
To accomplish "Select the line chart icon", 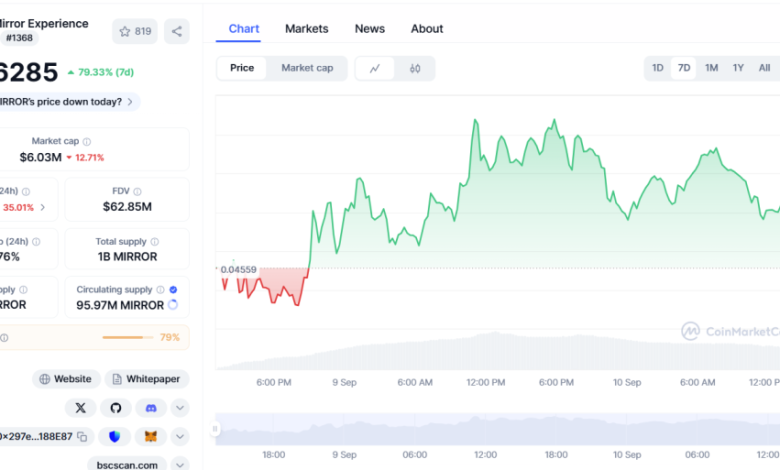I will (x=375, y=68).
